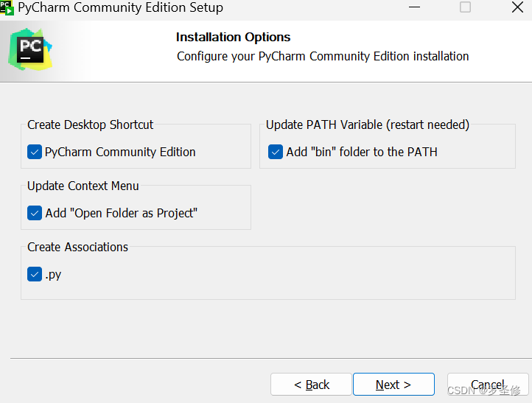Uncheck the .py file association checkbox
Screen dimensions: 532x403
[x=35, y=274]
